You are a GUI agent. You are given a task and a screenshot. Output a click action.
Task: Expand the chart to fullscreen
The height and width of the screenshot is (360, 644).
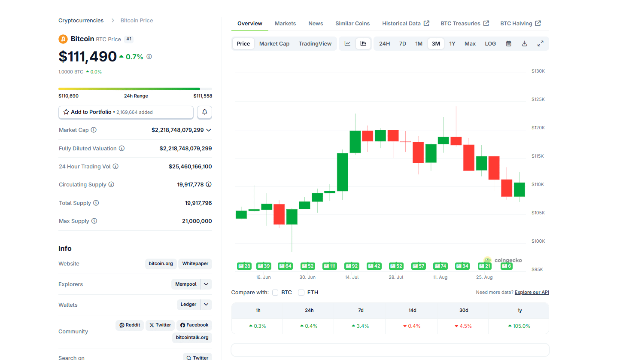coord(540,43)
